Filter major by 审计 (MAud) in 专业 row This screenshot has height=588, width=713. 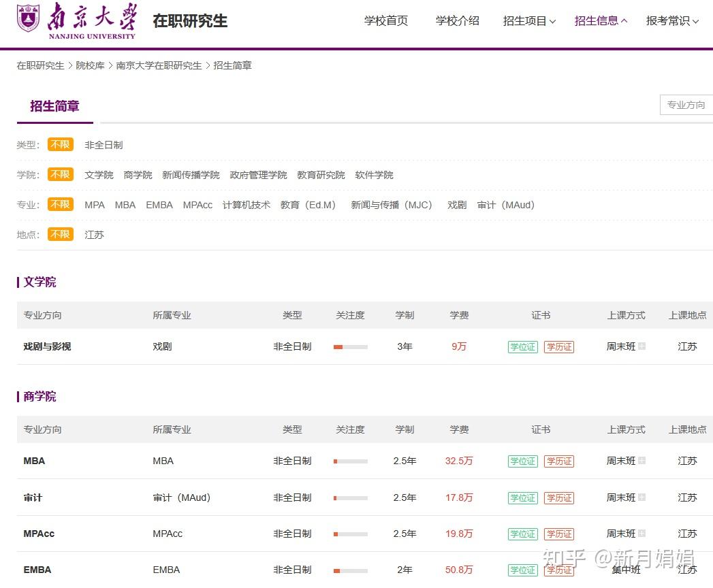coord(506,205)
